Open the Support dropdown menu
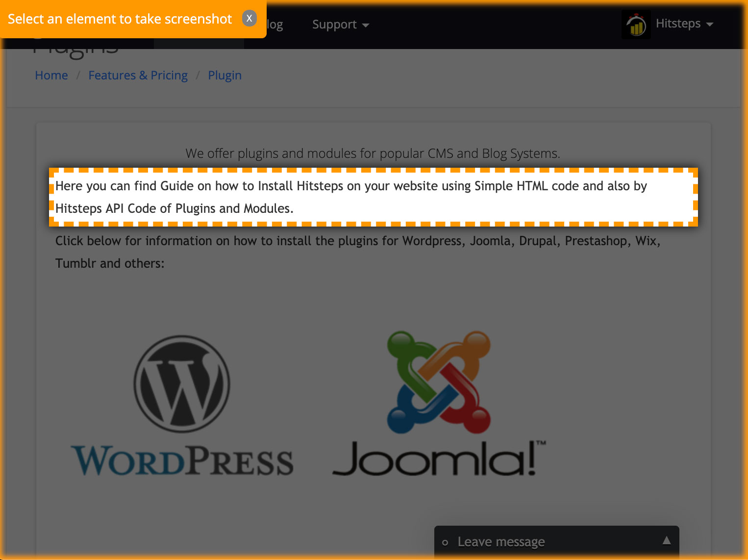Image resolution: width=748 pixels, height=560 pixels. (340, 25)
